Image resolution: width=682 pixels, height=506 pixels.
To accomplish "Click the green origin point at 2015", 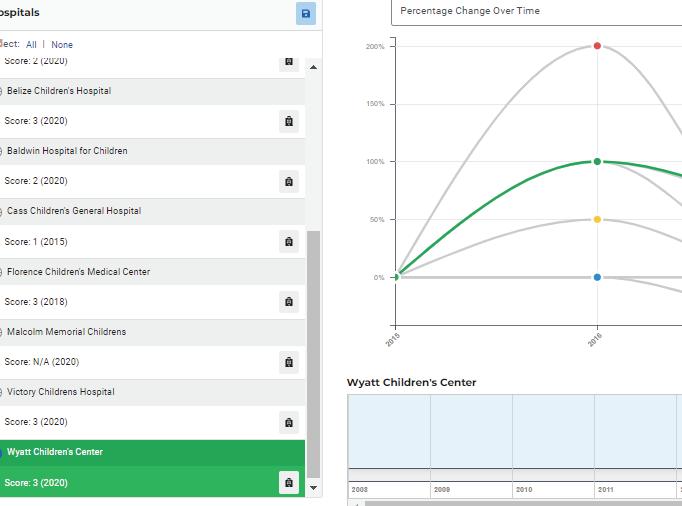I will click(395, 277).
